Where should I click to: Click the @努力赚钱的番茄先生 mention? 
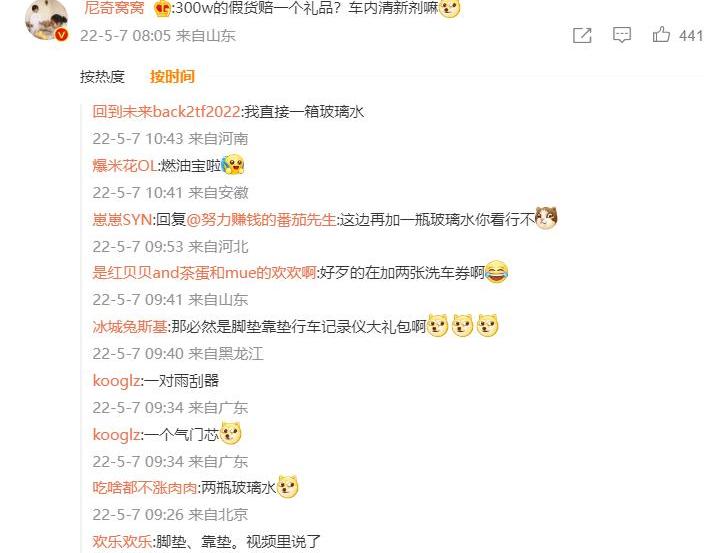(261, 219)
